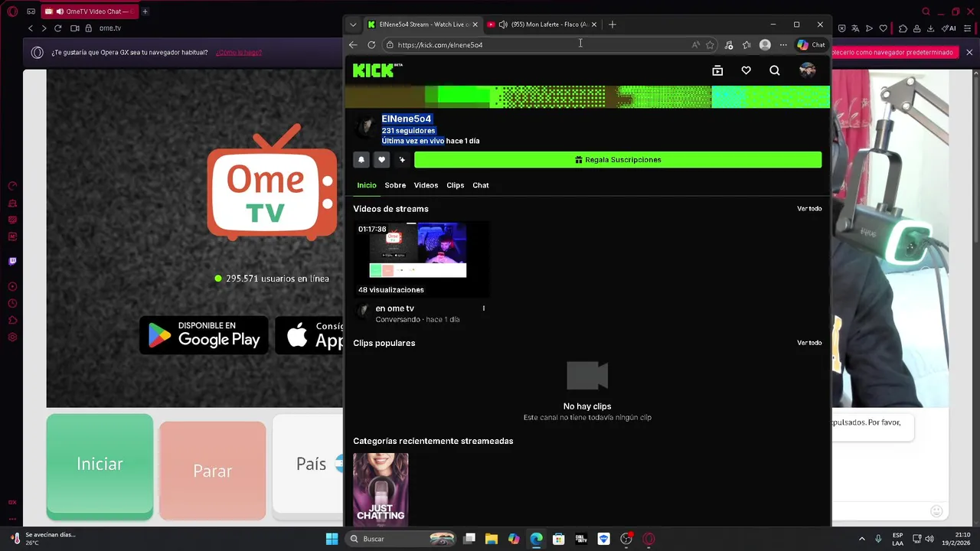Open Edge favorites list icon
Viewport: 980px width, 551px height.
[746, 45]
